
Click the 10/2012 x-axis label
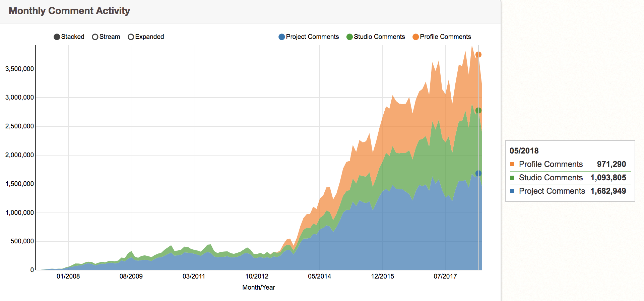[x=257, y=276]
